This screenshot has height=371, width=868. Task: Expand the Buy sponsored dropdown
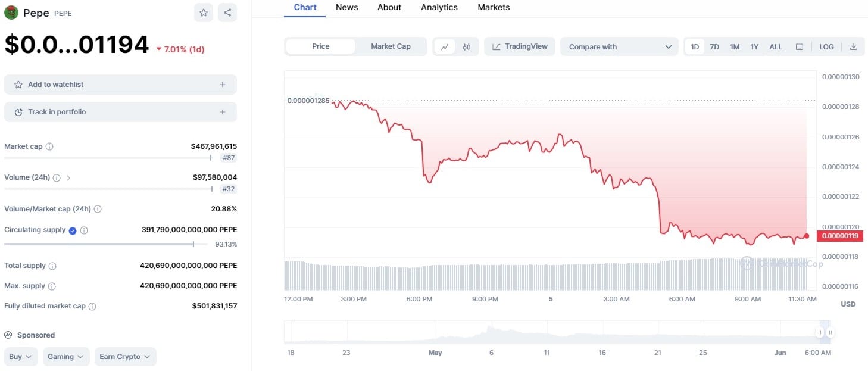click(21, 357)
